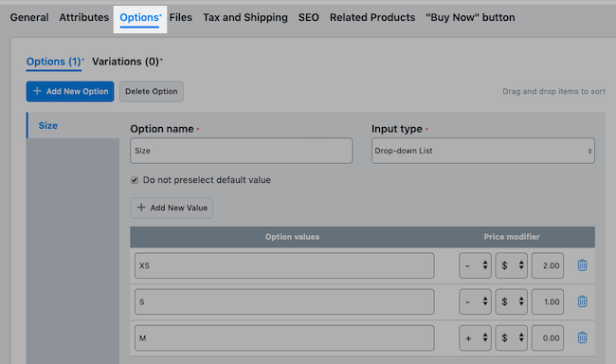Click the Add New Option button
This screenshot has height=364, width=616.
pos(70,91)
